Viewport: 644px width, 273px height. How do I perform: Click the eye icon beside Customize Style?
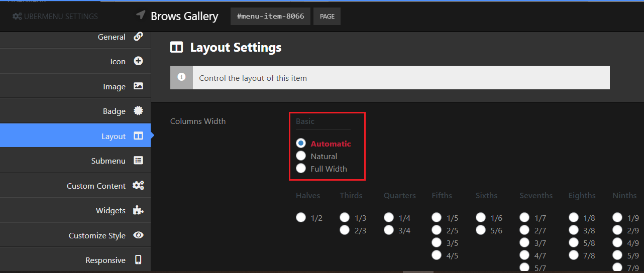pos(138,235)
